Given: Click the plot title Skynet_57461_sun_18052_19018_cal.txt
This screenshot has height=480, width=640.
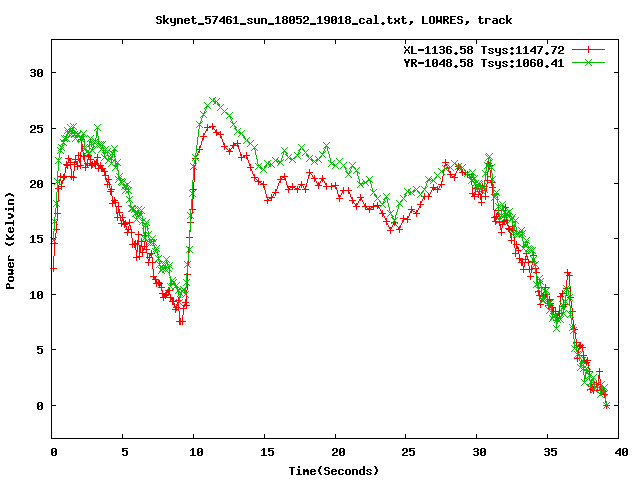Looking at the screenshot, I should coord(333,20).
